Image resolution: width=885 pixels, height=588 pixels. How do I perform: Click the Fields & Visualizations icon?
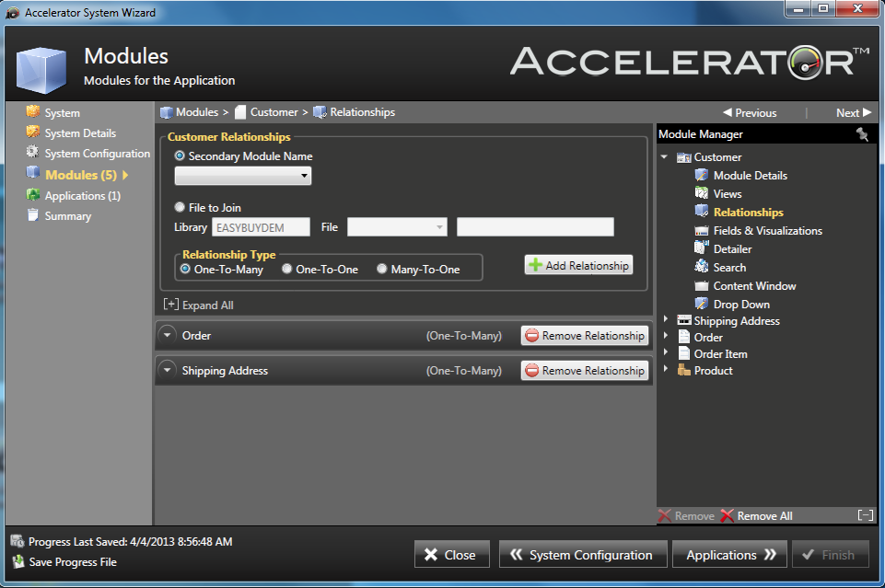[701, 230]
